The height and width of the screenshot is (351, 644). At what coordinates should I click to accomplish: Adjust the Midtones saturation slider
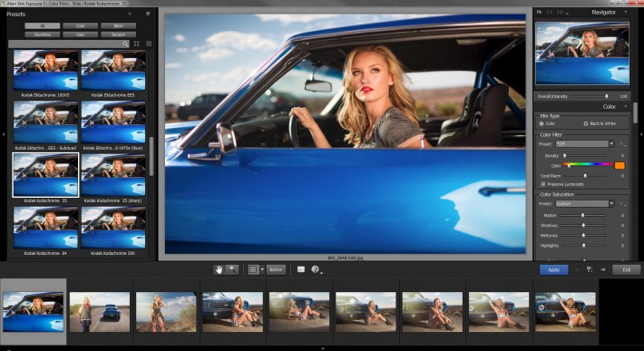583,236
